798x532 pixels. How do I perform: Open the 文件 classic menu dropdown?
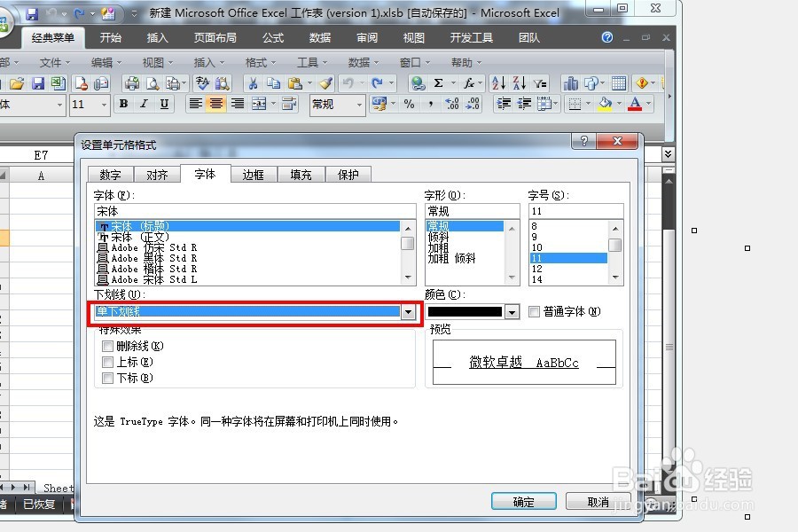[x=55, y=63]
